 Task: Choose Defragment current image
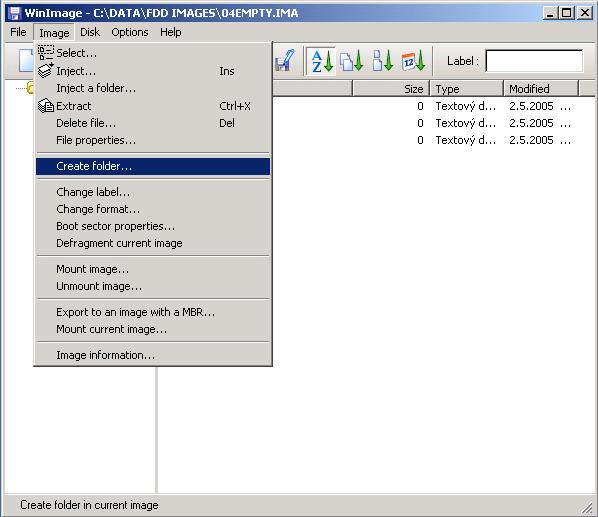tap(153, 244)
